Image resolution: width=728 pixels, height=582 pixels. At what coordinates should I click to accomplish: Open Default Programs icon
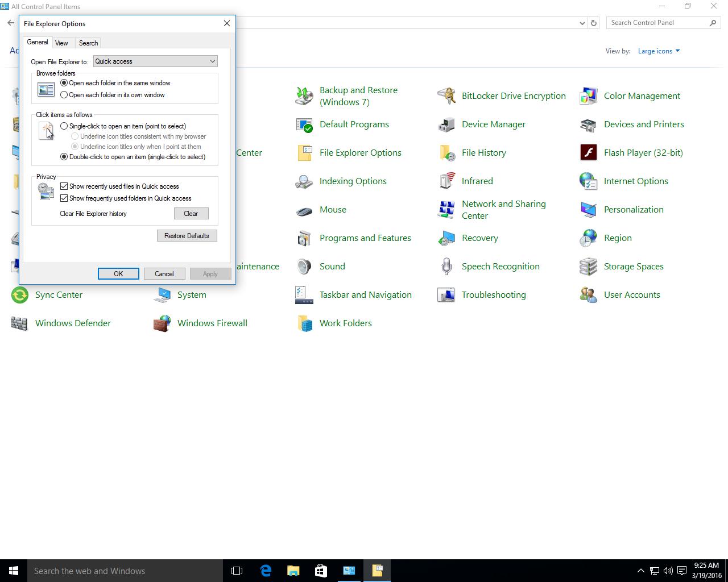304,124
